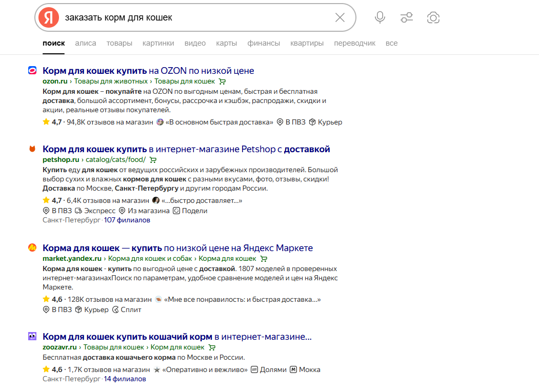Switch to the переводчик tab

coord(354,43)
